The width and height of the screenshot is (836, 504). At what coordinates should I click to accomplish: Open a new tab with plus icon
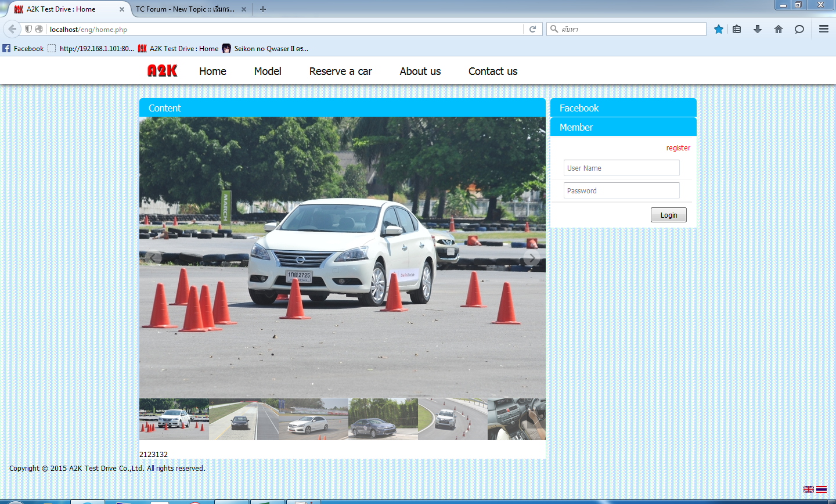coord(263,9)
